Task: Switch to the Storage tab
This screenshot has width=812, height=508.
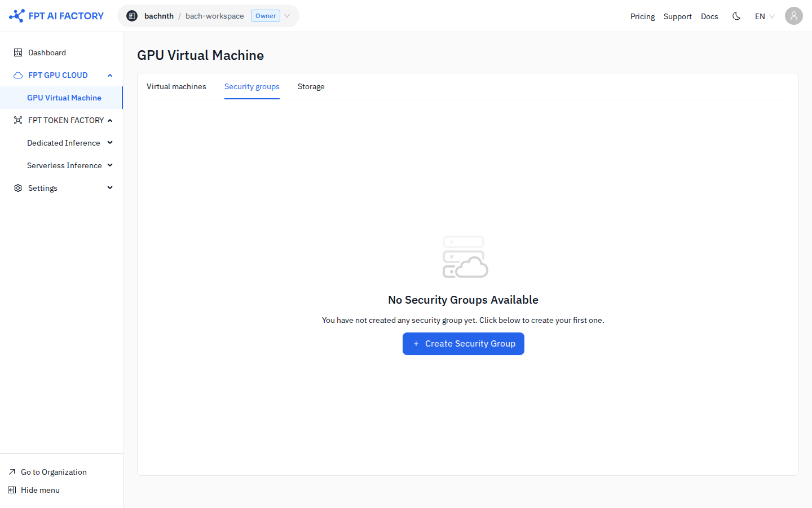Action: click(x=311, y=86)
